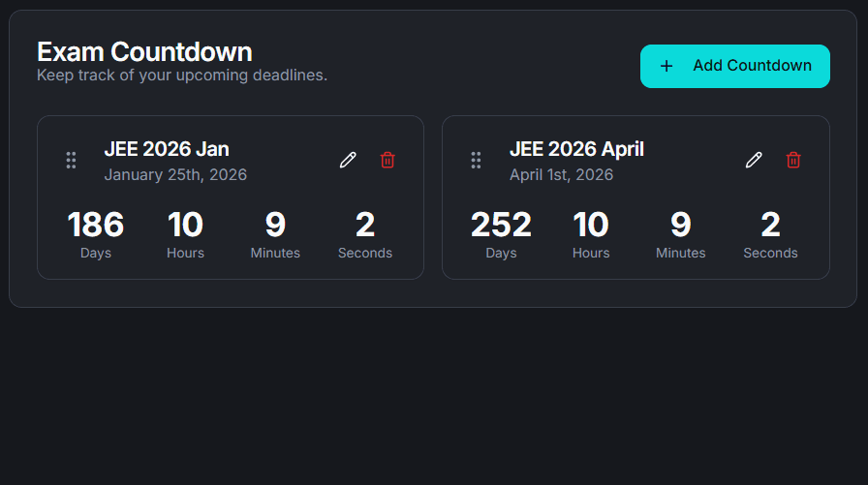The height and width of the screenshot is (485, 868).
Task: Click the Hours value in JEE 2026 April
Action: coord(591,226)
